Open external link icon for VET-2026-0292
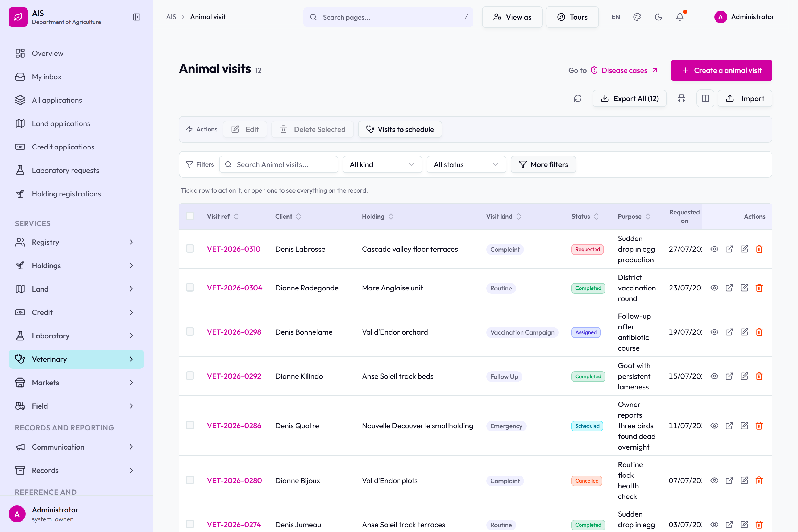Viewport: 798px width, 532px height. click(x=729, y=376)
